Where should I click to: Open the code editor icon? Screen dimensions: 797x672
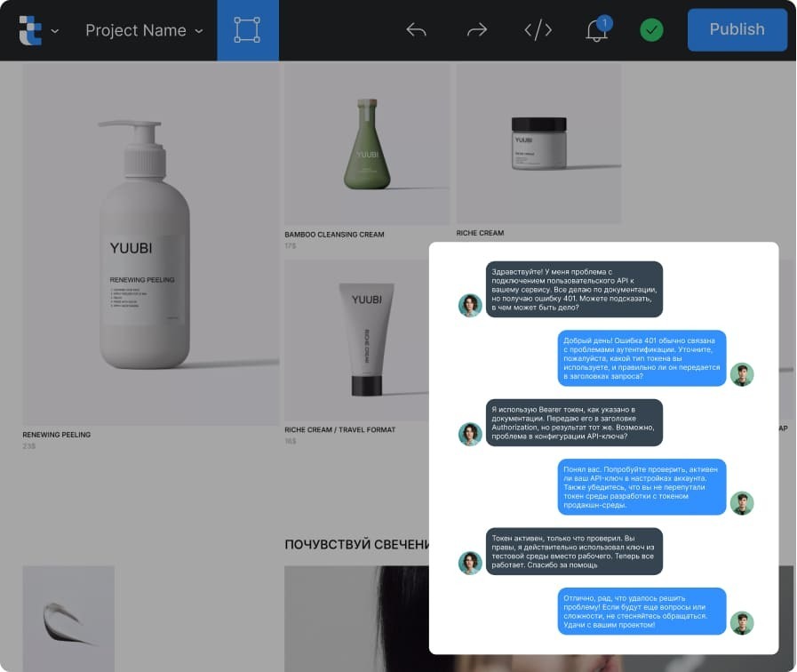click(x=538, y=30)
